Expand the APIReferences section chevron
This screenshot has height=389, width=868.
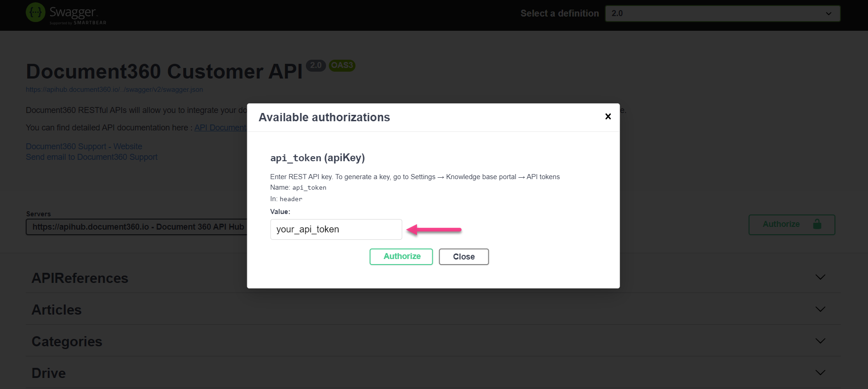coord(820,277)
